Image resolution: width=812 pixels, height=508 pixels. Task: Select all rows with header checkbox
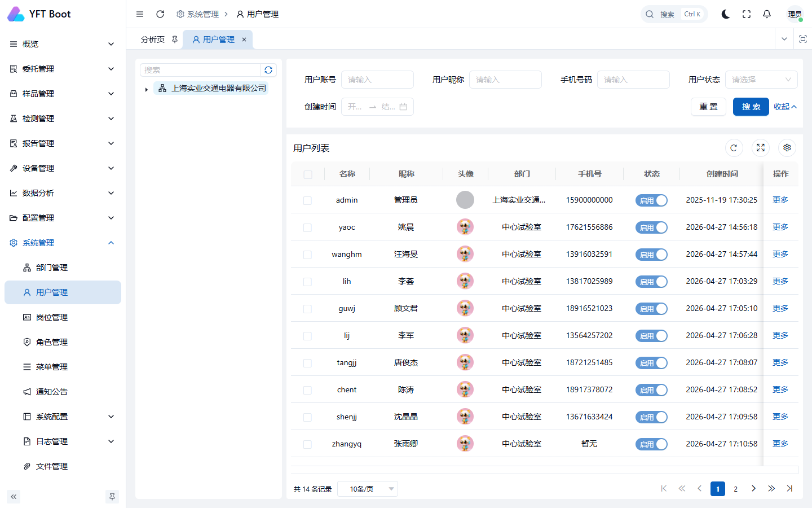pyautogui.click(x=308, y=174)
